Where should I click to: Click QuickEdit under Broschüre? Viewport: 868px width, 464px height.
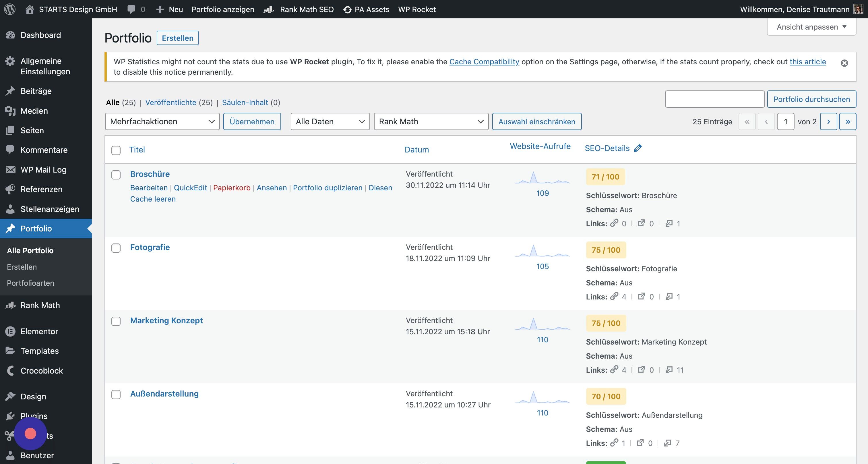pos(190,188)
